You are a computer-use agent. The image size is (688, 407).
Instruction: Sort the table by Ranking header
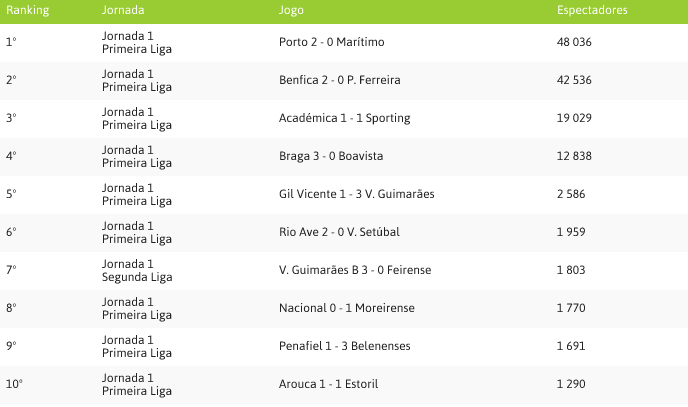[27, 10]
